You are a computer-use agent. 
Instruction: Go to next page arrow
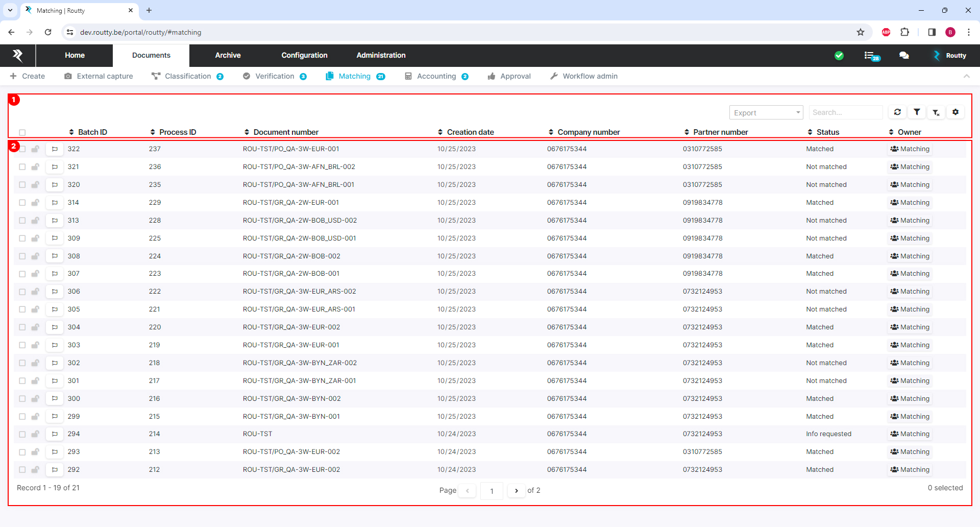tap(517, 491)
